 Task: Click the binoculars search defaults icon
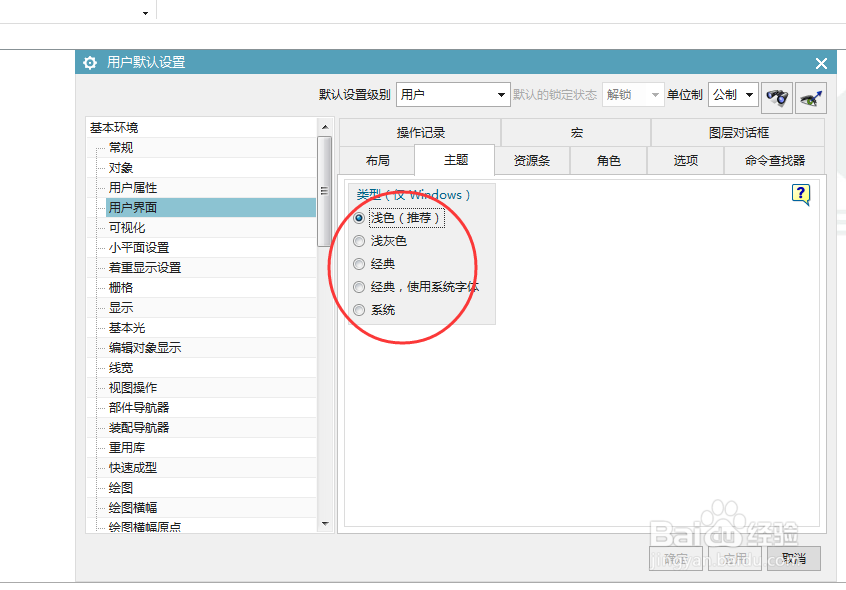point(777,98)
